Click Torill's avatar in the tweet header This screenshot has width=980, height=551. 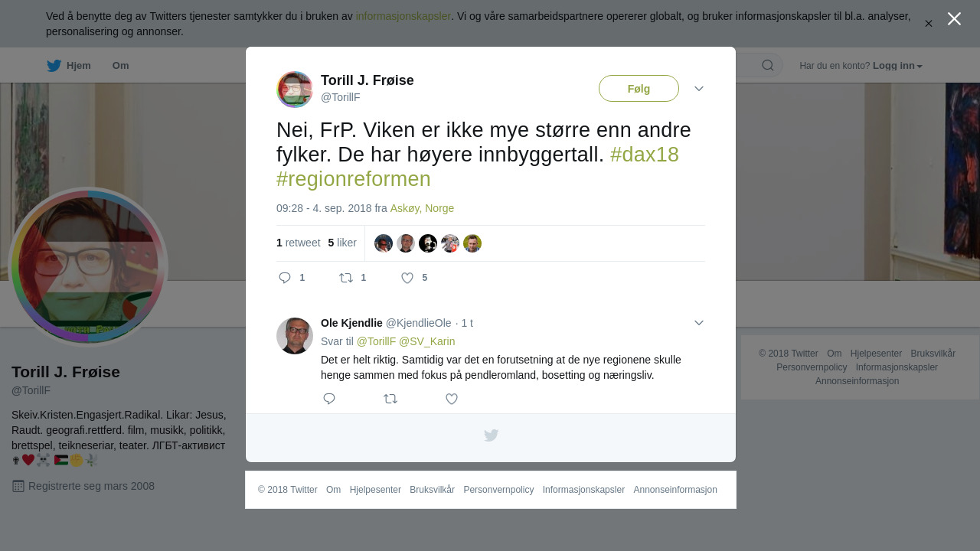point(295,90)
